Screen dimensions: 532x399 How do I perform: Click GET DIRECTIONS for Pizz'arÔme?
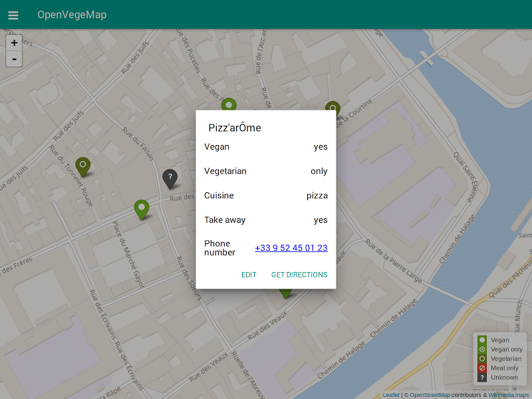click(x=299, y=275)
